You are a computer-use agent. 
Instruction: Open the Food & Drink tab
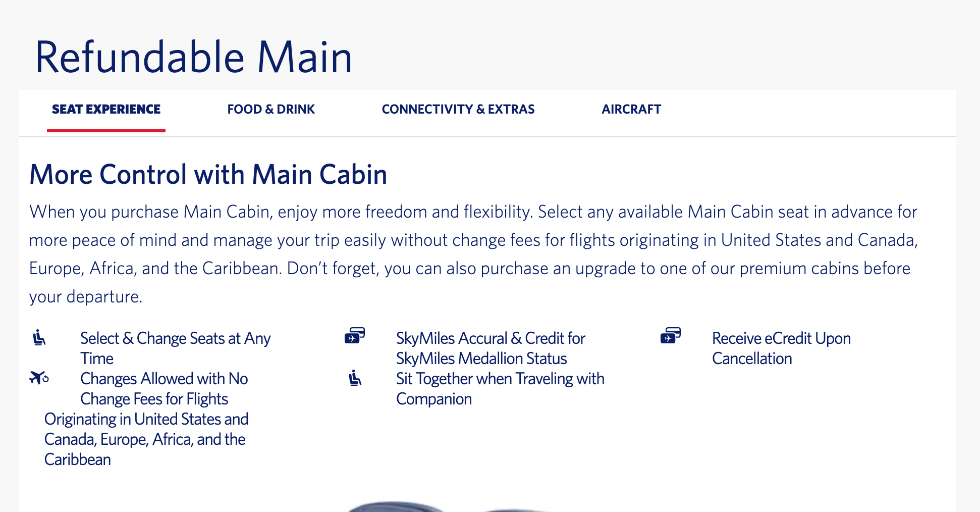pyautogui.click(x=270, y=109)
